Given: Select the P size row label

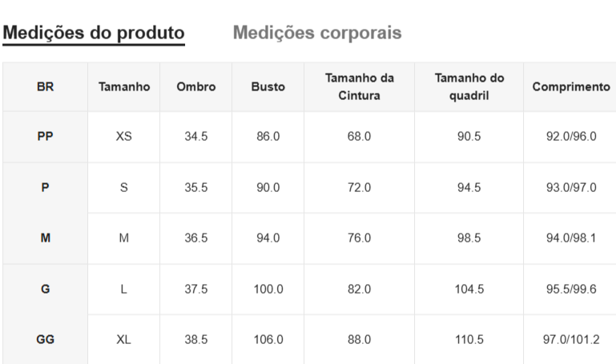Looking at the screenshot, I should pos(46,187).
